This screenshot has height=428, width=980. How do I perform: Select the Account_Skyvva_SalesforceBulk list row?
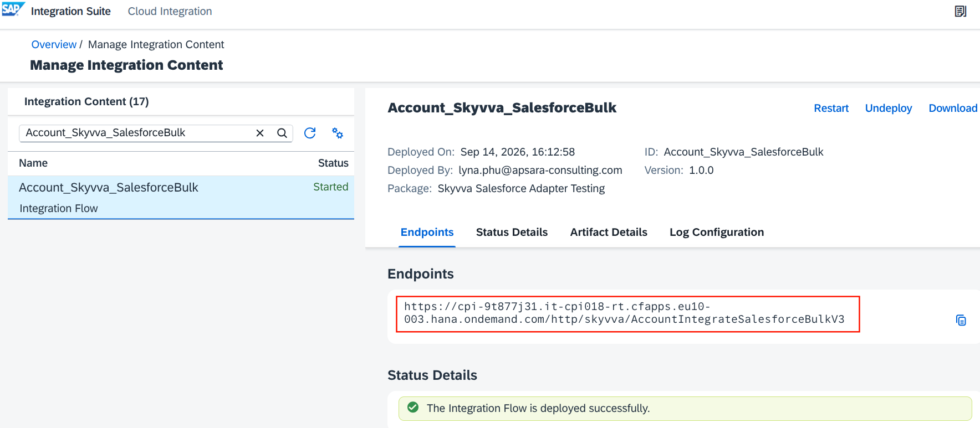coord(181,198)
